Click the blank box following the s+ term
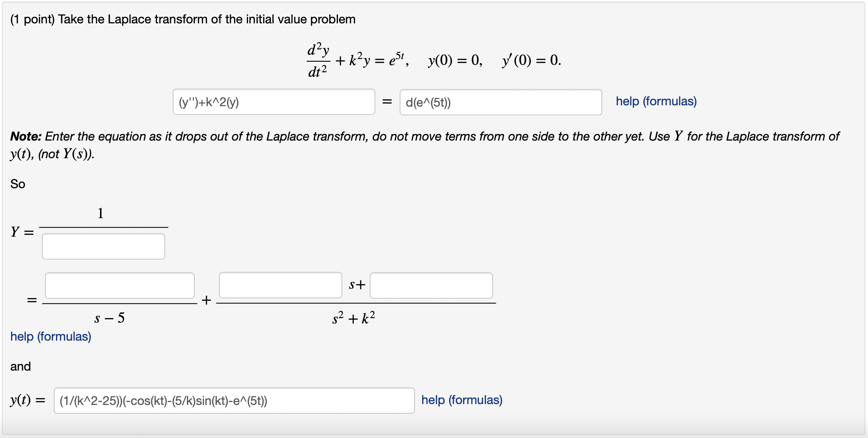This screenshot has width=868, height=438. (x=431, y=286)
